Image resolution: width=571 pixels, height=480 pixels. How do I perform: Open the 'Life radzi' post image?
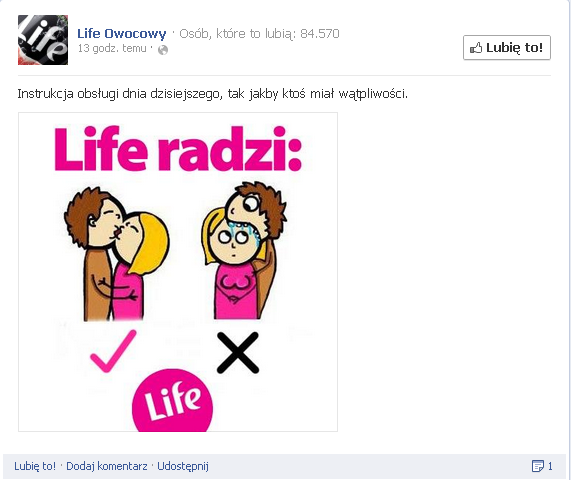tap(178, 272)
